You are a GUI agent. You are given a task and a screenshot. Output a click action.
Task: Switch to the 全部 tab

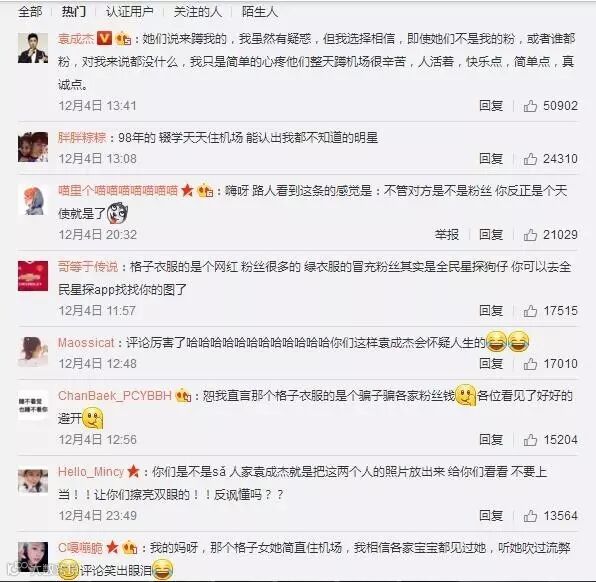(x=30, y=12)
